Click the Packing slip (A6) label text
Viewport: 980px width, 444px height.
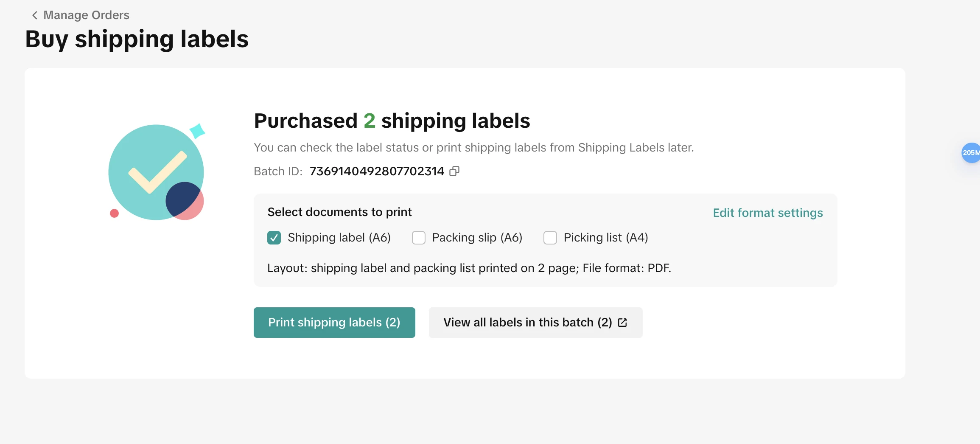coord(477,238)
